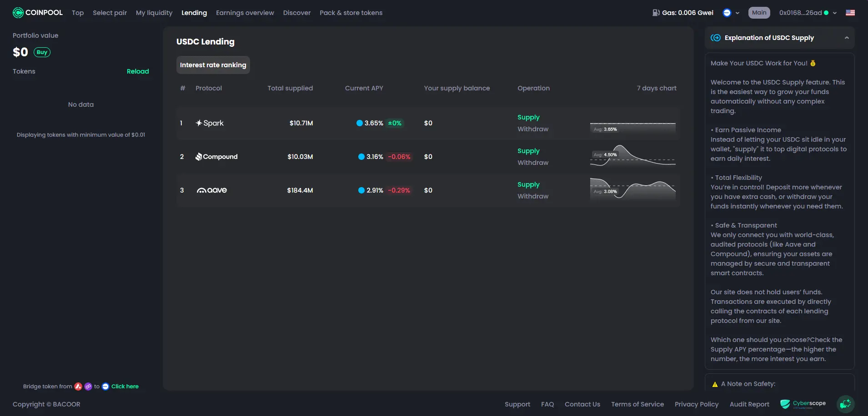Click the Compound 7 days chart
The height and width of the screenshot is (416, 868).
click(633, 157)
